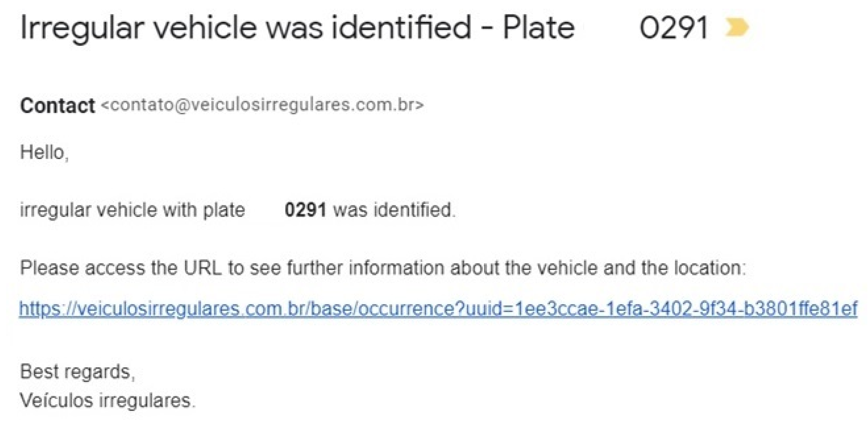
Task: Click the word "identified" in the subject heading
Action: [401, 28]
